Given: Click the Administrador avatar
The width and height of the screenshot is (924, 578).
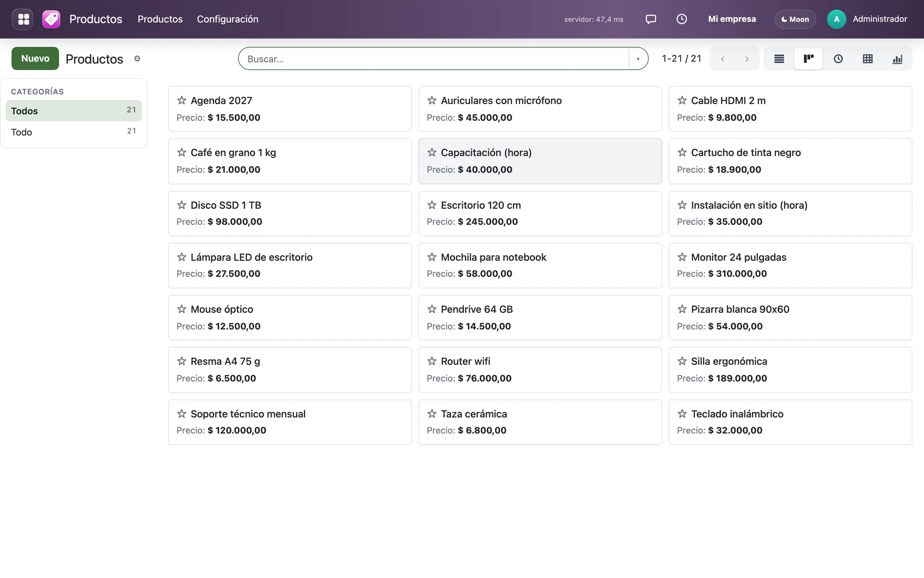Looking at the screenshot, I should coord(836,19).
